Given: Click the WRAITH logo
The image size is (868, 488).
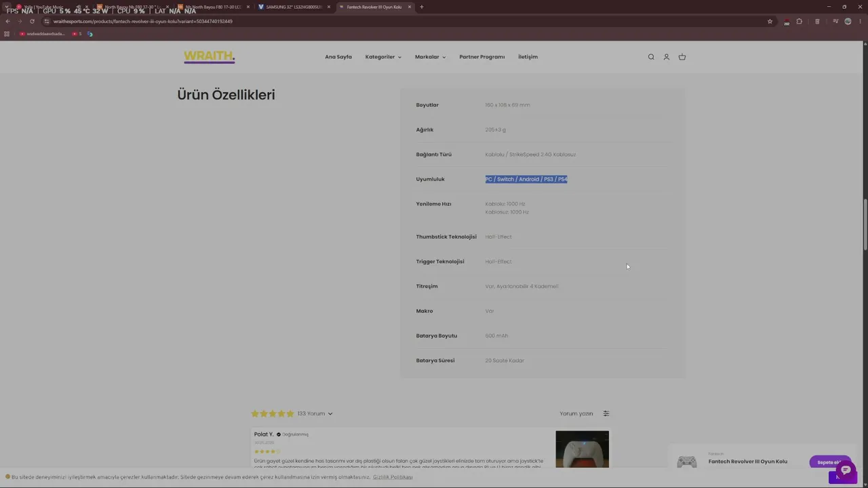Looking at the screenshot, I should pos(210,57).
